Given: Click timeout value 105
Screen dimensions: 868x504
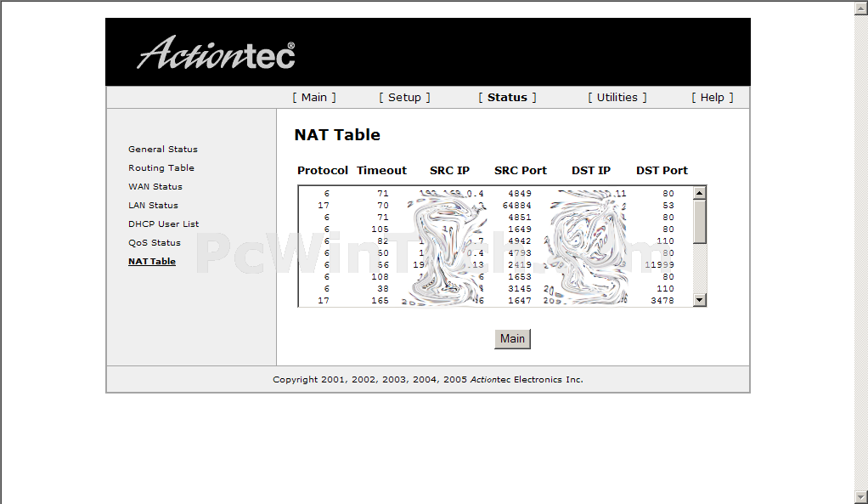Looking at the screenshot, I should coord(380,229).
